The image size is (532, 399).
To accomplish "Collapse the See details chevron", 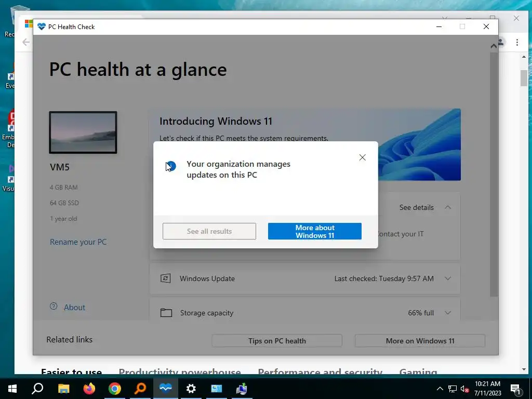I will coord(448,207).
